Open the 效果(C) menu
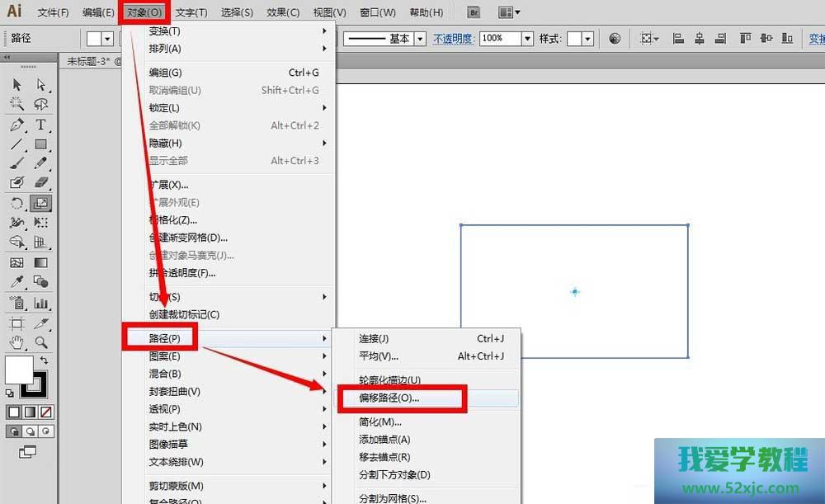Image resolution: width=825 pixels, height=504 pixels. point(283,12)
